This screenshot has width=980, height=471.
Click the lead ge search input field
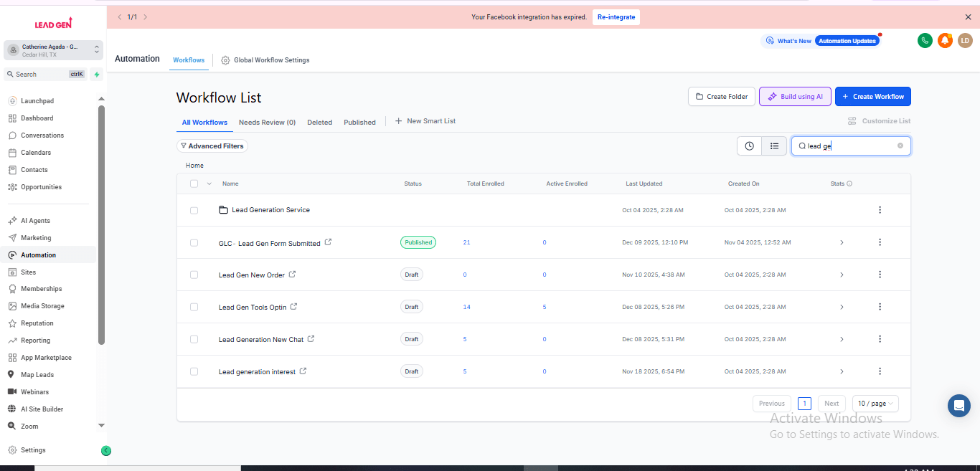(x=850, y=146)
